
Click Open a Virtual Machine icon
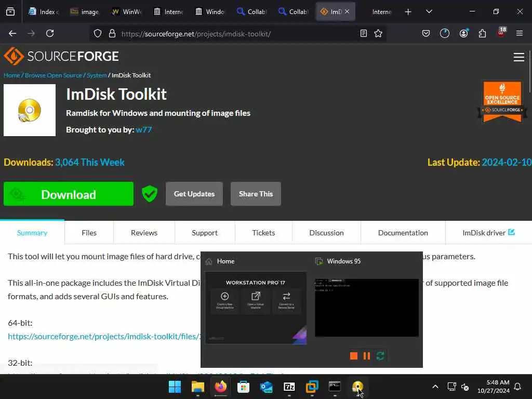[256, 300]
